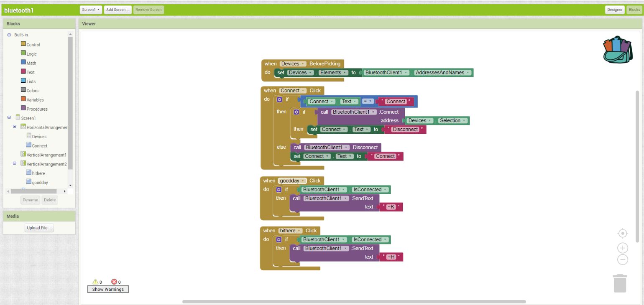Open gear mutator on the Connect.Text comparison if block
The image size is (644, 305).
[279, 99]
